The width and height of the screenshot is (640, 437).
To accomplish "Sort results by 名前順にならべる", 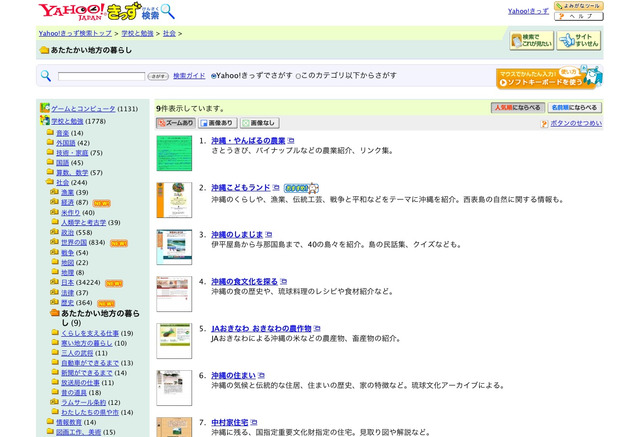I will (x=574, y=108).
